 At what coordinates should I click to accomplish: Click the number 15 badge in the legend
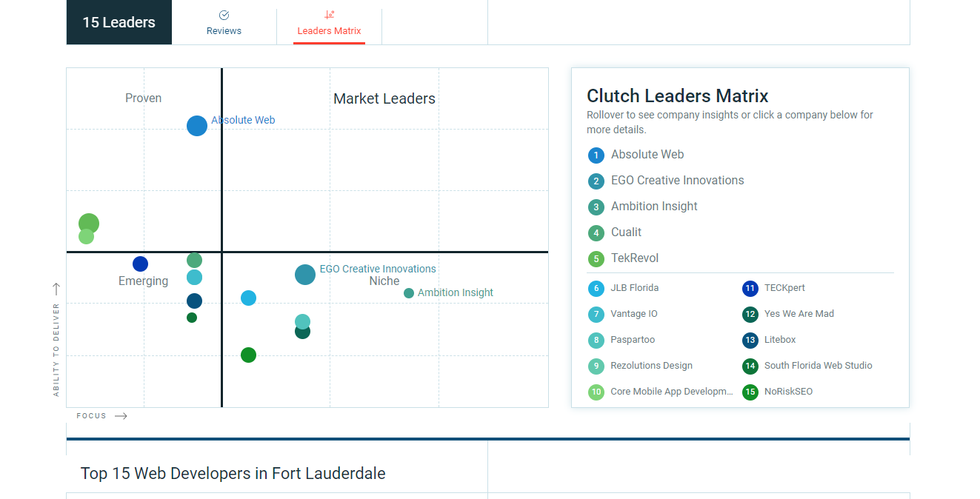pyautogui.click(x=750, y=392)
